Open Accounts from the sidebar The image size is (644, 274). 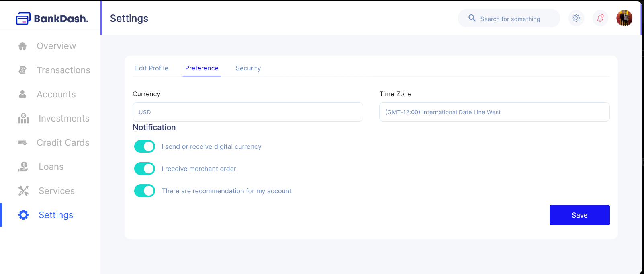coord(56,94)
